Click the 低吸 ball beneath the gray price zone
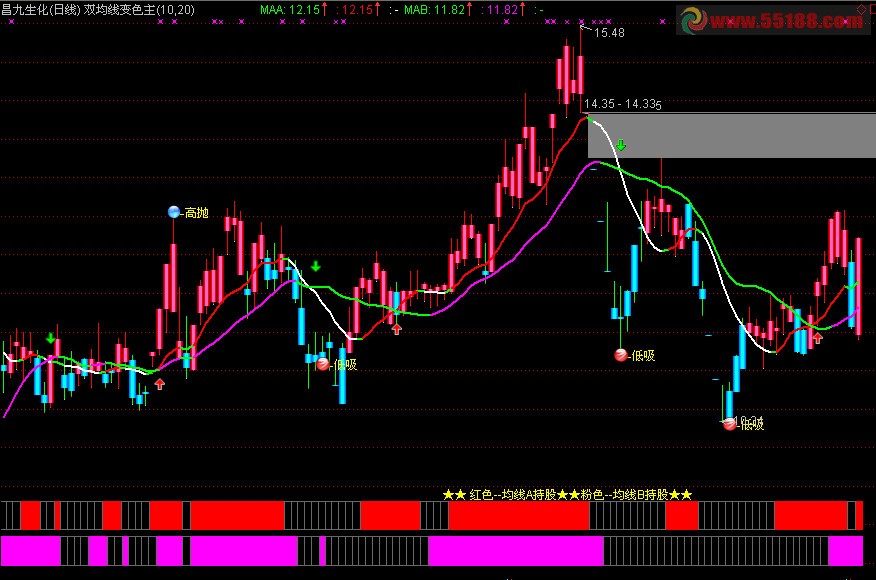 click(621, 355)
